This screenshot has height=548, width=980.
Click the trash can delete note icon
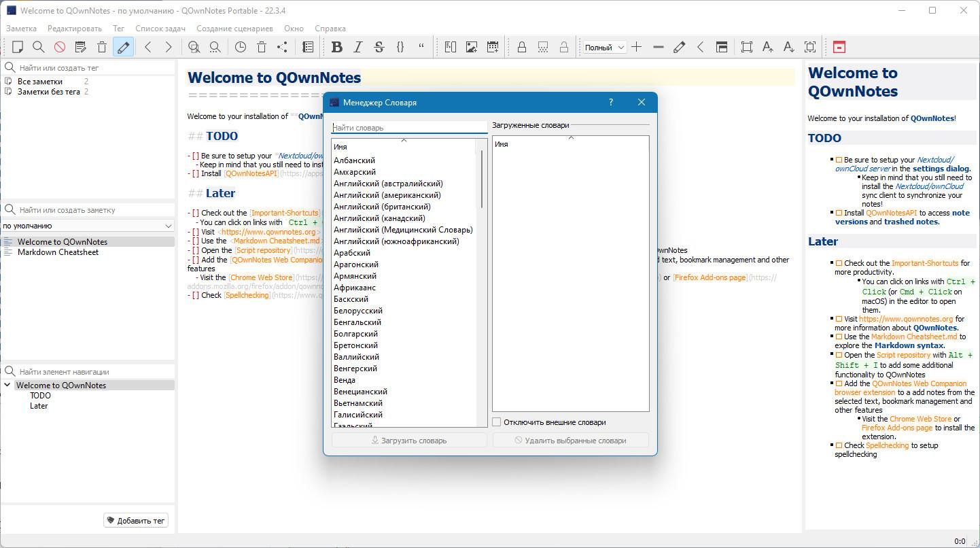point(102,47)
